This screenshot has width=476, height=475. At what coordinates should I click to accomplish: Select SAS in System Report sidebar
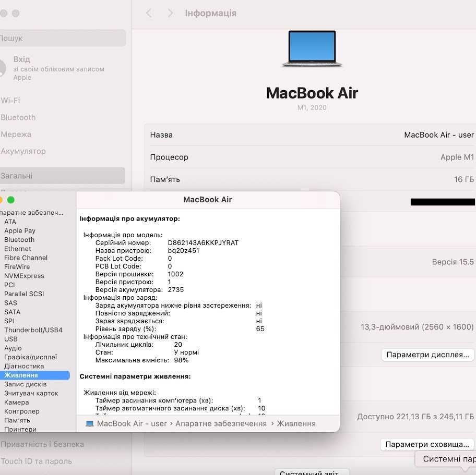10,303
